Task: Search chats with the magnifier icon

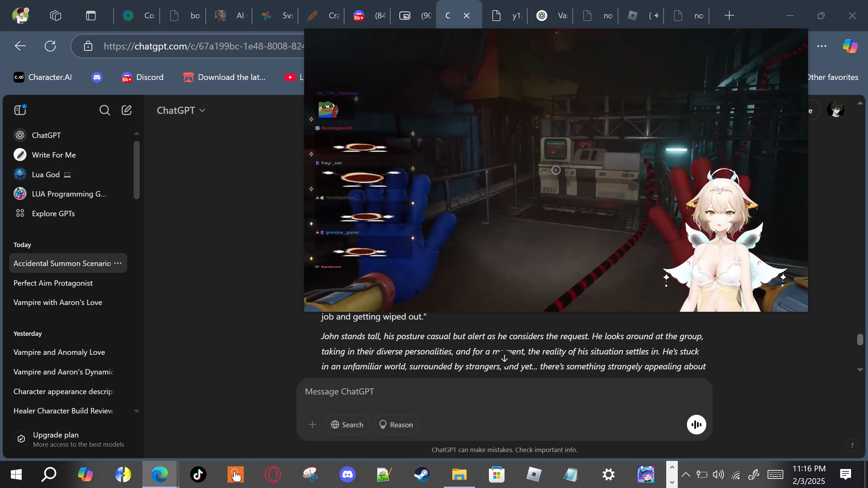Action: (x=104, y=110)
